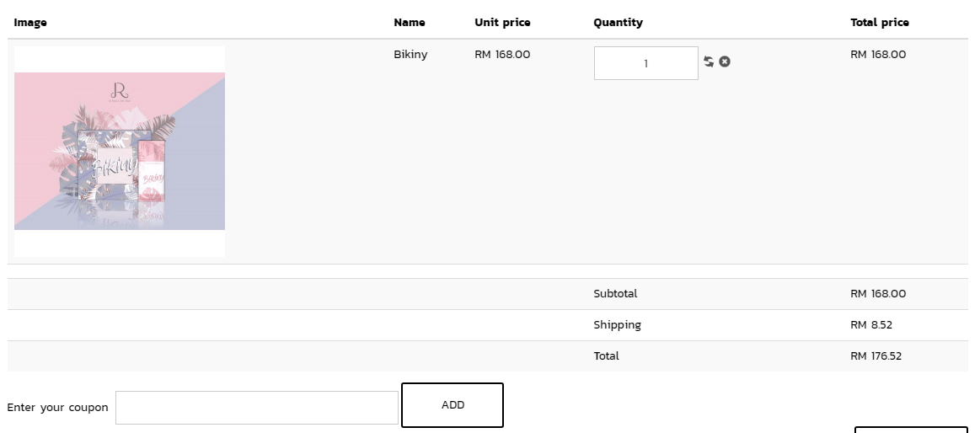Click the Total row label
This screenshot has height=433, width=980.
[606, 356]
